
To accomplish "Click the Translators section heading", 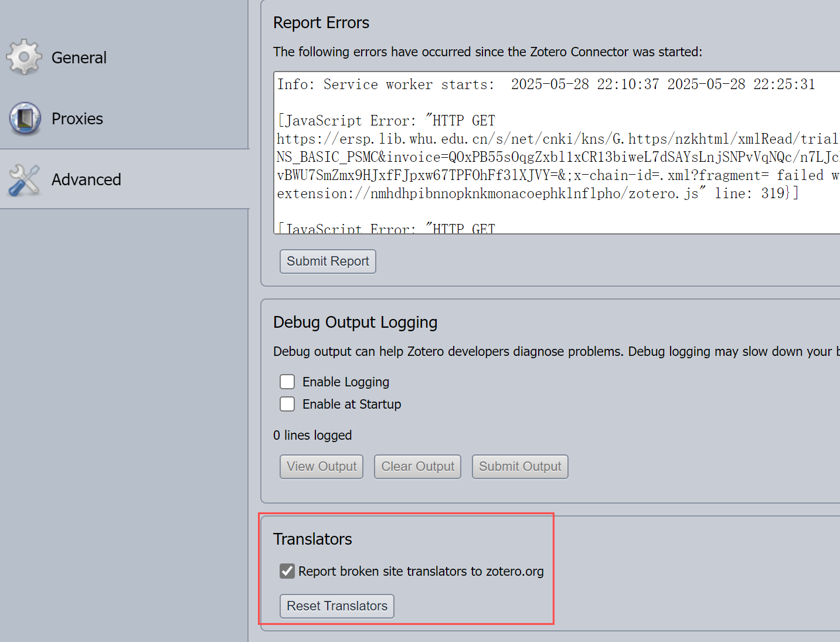I will tap(312, 539).
